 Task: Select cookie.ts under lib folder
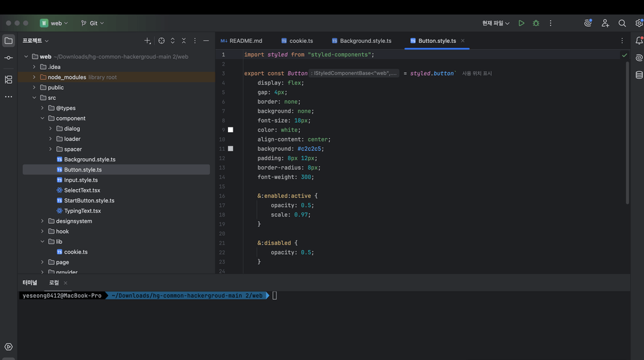coord(76,251)
